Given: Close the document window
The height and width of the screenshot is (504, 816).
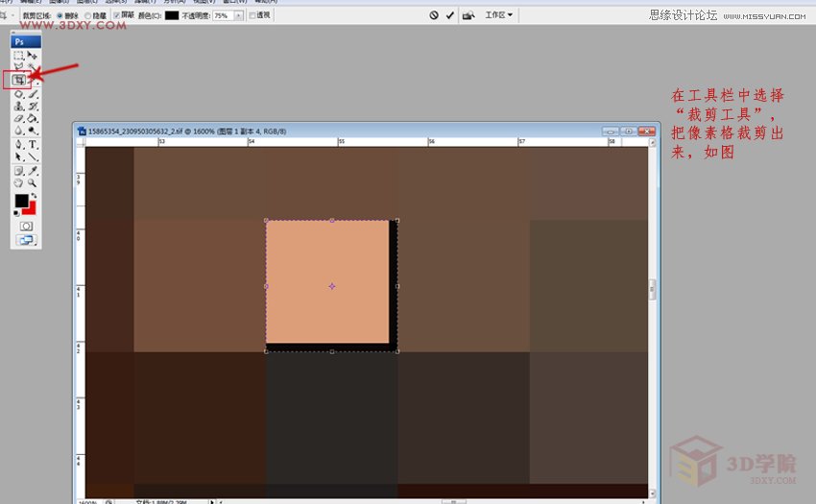Looking at the screenshot, I should coord(647,132).
